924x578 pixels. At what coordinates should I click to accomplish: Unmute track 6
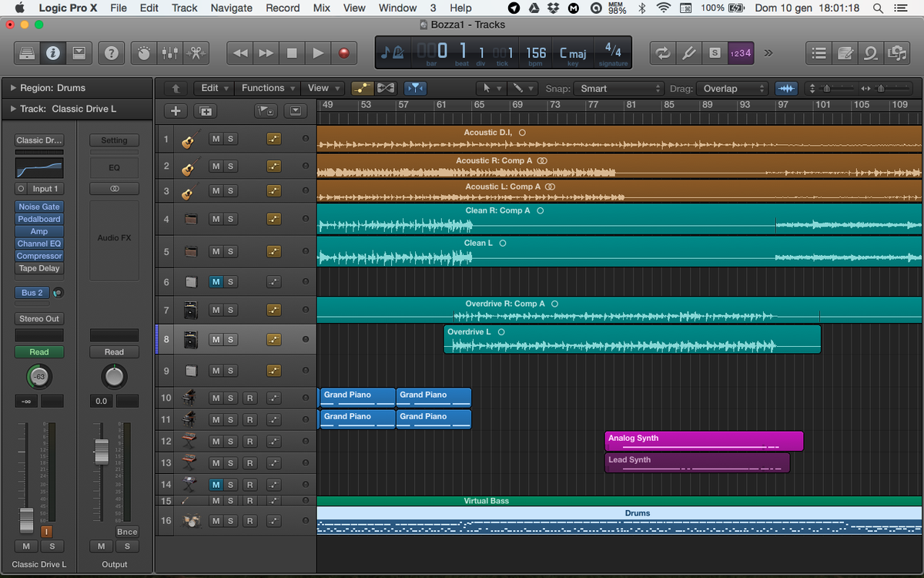216,282
